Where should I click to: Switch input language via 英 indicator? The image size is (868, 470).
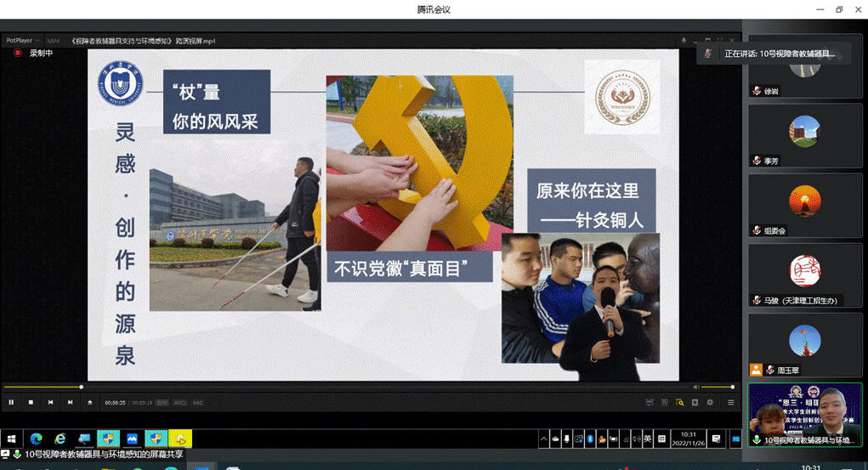coord(647,439)
